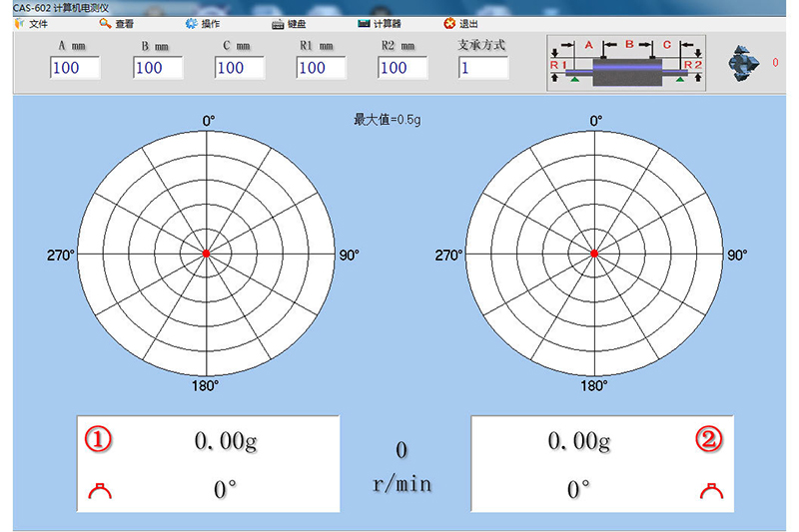Screen dimensions: 799x532
Task: Click the right polar chart center dot
Action: pyautogui.click(x=594, y=254)
